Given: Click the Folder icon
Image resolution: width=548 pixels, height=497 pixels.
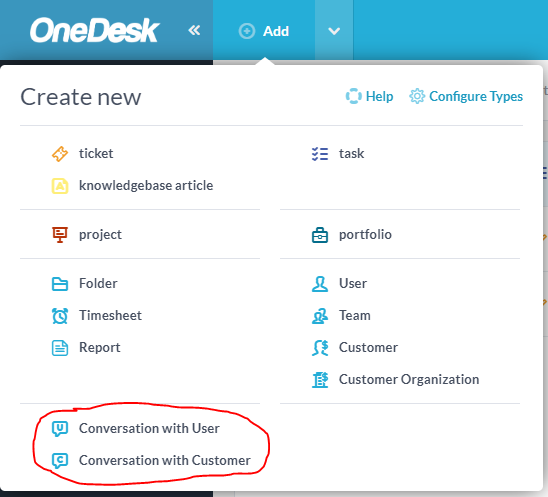Looking at the screenshot, I should tap(60, 284).
